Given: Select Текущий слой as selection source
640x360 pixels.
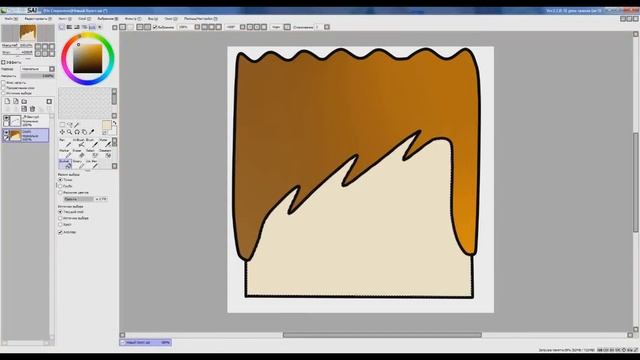Looking at the screenshot, I should pos(60,212).
